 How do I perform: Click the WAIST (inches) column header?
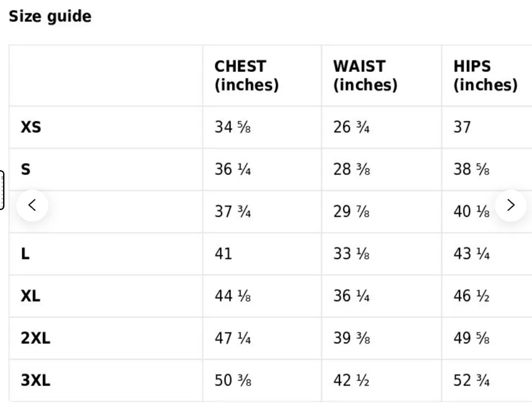(x=365, y=75)
